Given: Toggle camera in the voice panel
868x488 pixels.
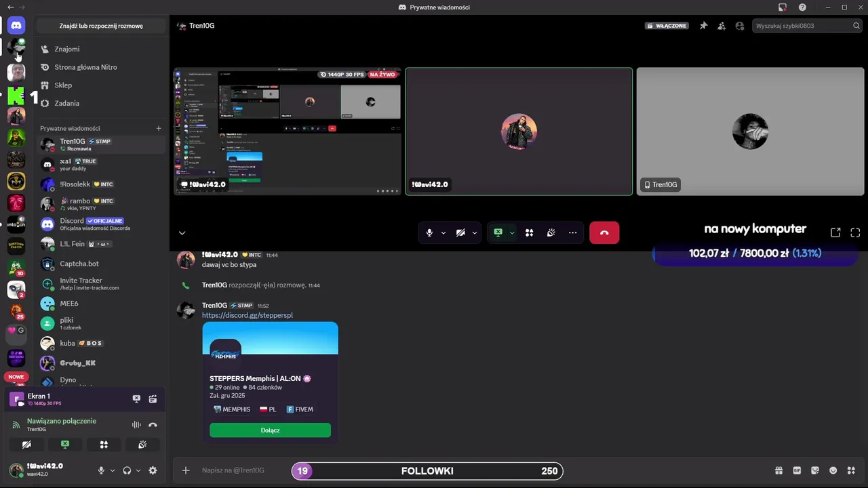Looking at the screenshot, I should [x=26, y=445].
